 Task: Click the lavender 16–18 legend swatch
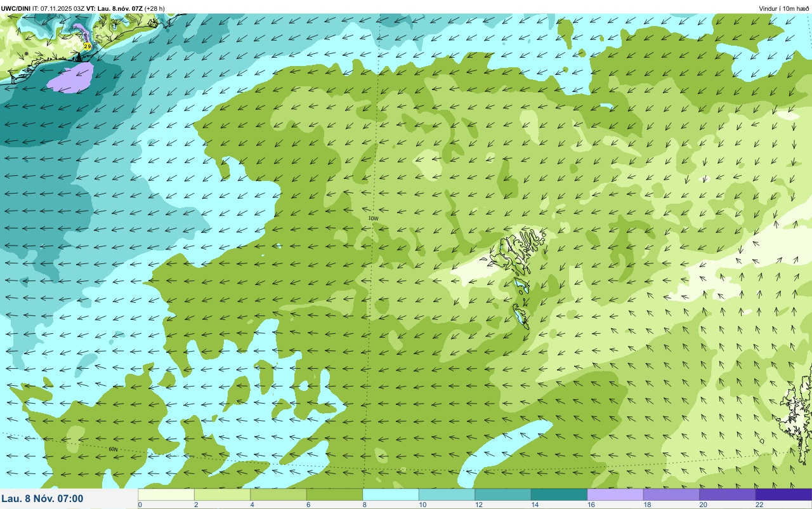tap(615, 494)
